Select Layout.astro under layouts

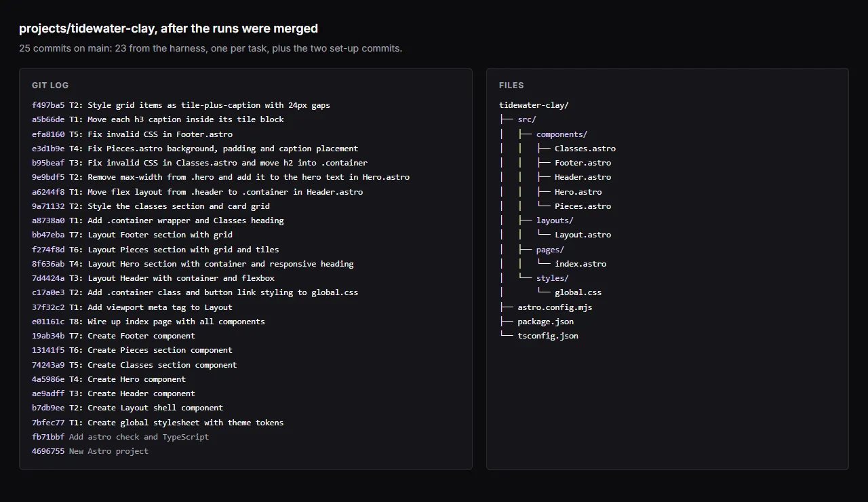tap(583, 235)
